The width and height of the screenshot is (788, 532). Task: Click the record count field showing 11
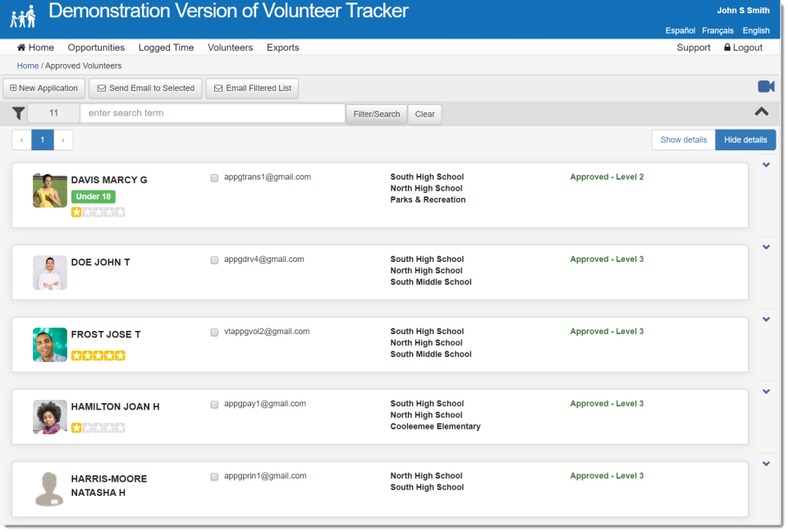[x=53, y=113]
